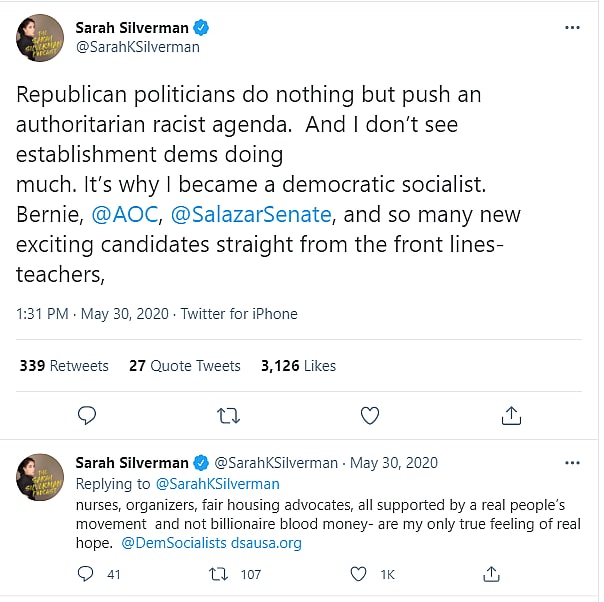
Task: Like the reply tweet with 1K likes
Action: click(357, 574)
